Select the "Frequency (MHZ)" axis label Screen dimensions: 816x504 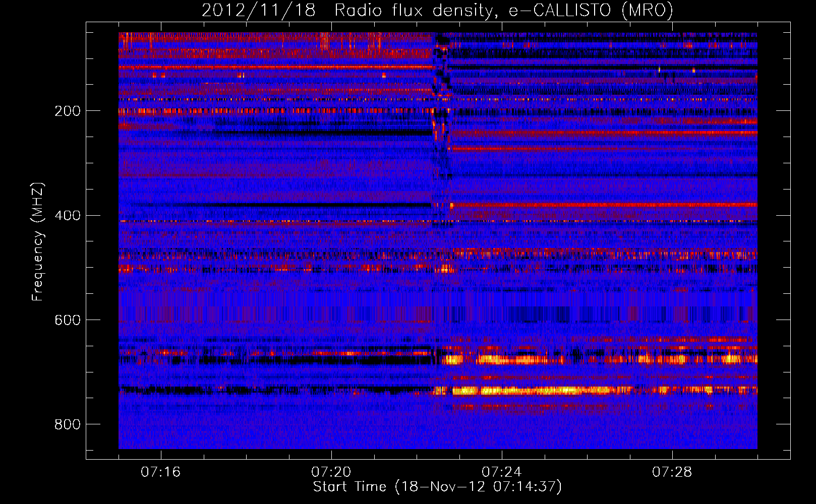38,242
